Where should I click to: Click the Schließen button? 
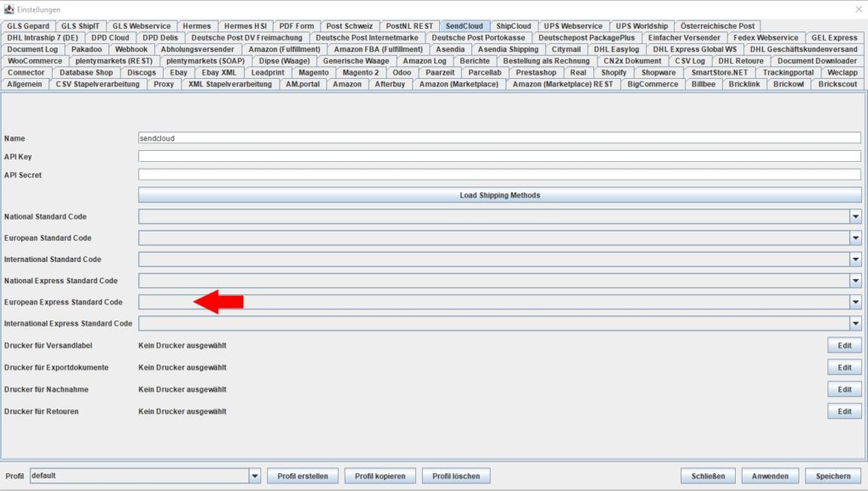708,476
